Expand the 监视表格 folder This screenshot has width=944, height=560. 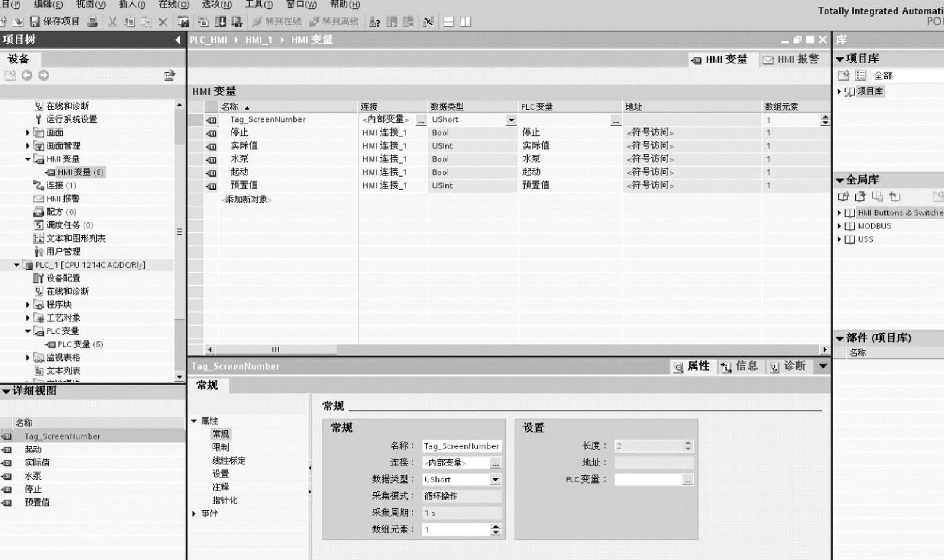click(27, 358)
